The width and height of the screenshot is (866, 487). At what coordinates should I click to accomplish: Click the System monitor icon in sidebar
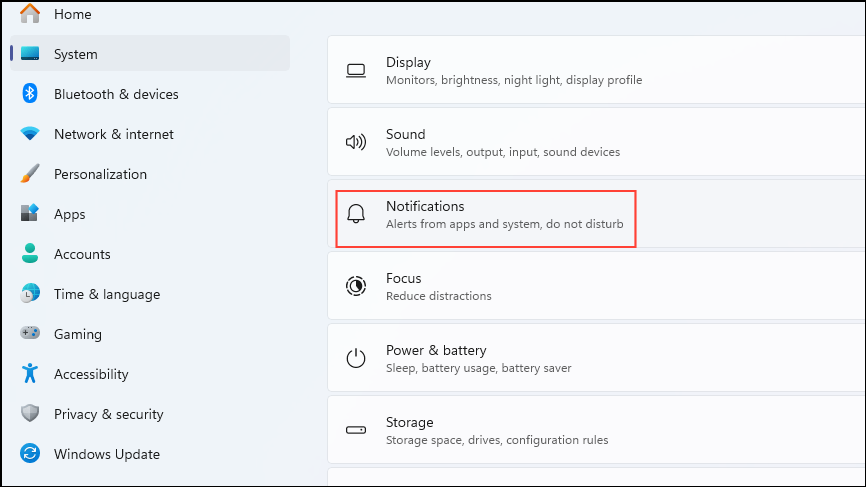30,54
